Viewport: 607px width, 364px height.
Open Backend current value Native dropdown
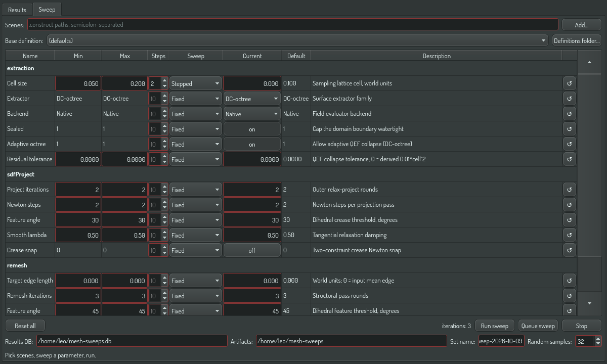(252, 114)
